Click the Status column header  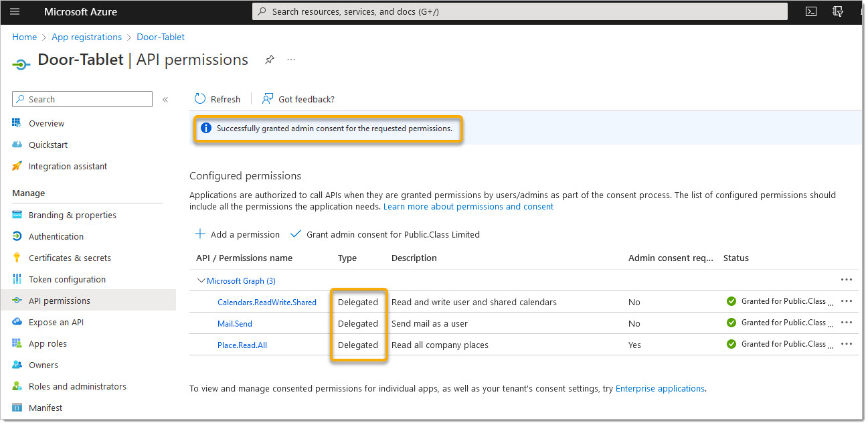(736, 258)
